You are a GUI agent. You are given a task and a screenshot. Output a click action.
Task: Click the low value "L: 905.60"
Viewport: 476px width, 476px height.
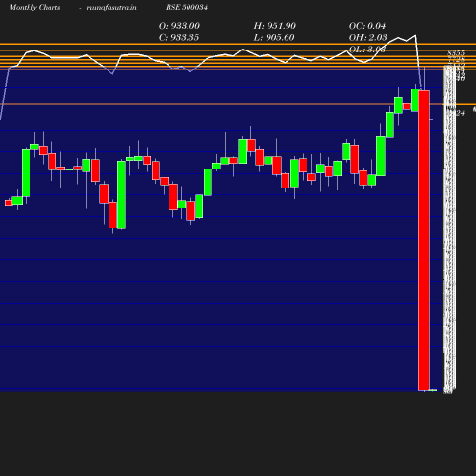click(274, 38)
